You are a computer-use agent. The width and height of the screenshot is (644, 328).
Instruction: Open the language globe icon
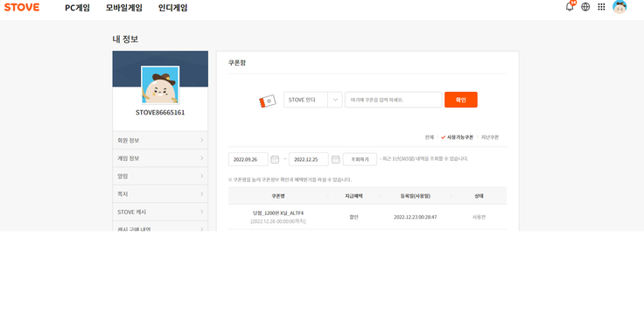coord(585,7)
